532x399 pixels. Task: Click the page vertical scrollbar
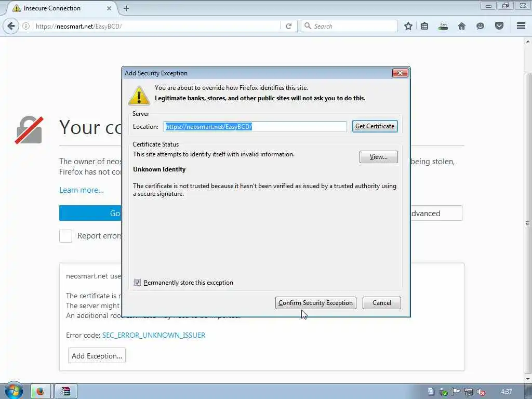[527, 223]
